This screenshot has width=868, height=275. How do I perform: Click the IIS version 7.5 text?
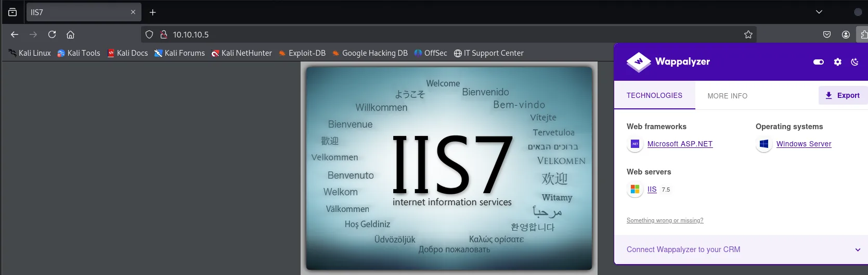[x=666, y=190]
